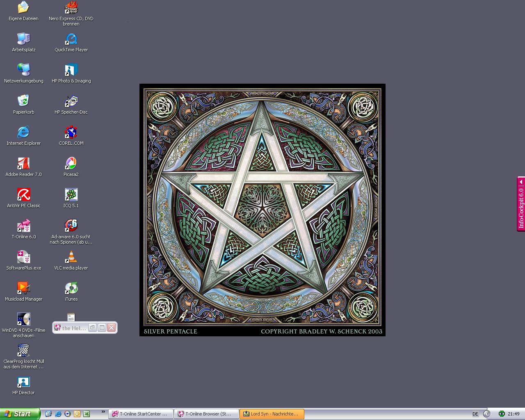Select the ICQ 5.1 flower icon
Viewport: 525px width, 420px height.
(x=71, y=195)
